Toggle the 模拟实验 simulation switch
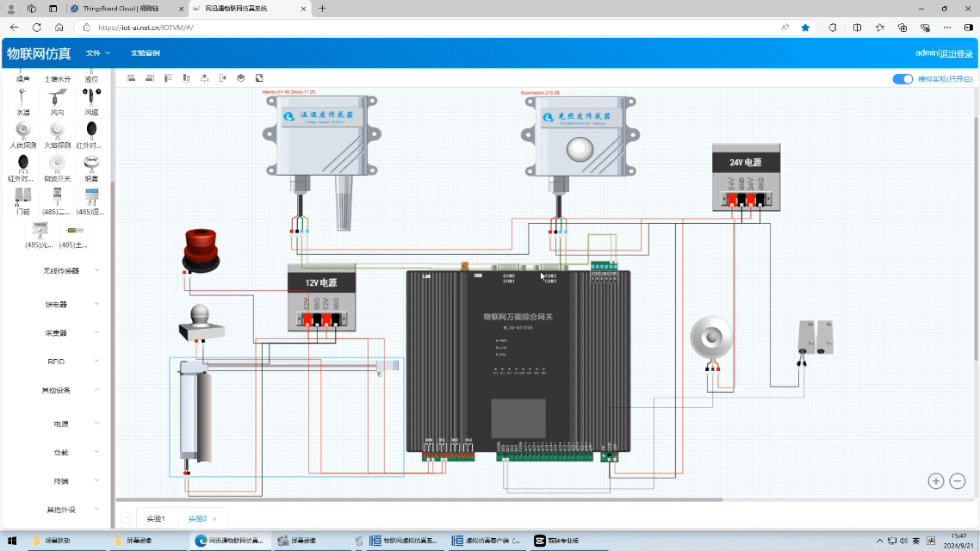 tap(902, 79)
